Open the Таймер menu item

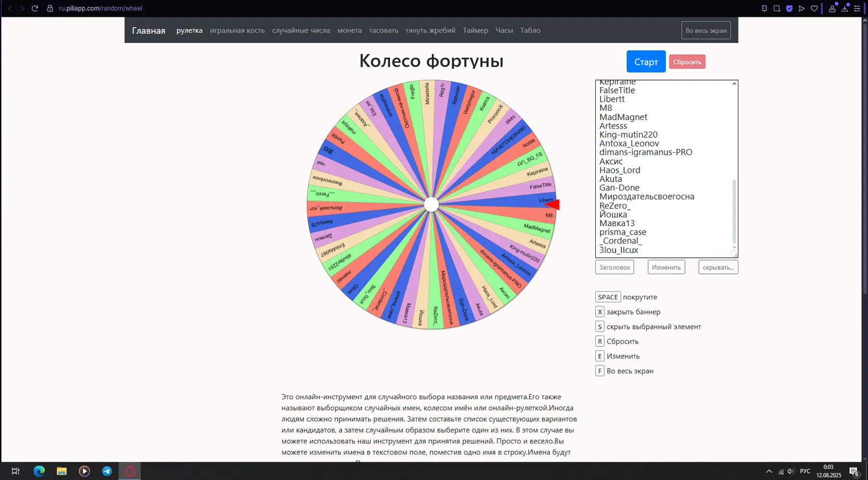[475, 30]
